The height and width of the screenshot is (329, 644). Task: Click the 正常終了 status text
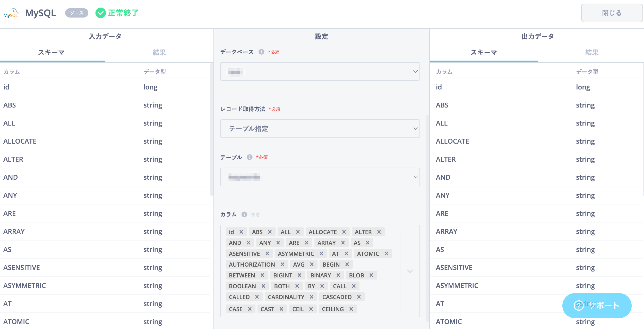(x=123, y=13)
